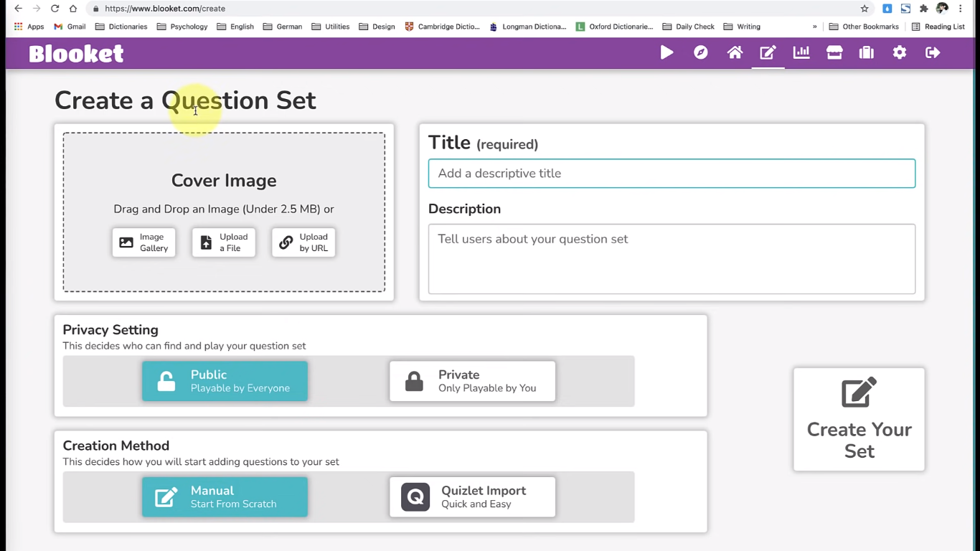Expand the German bookmark folder
980x551 pixels.
click(x=283, y=27)
